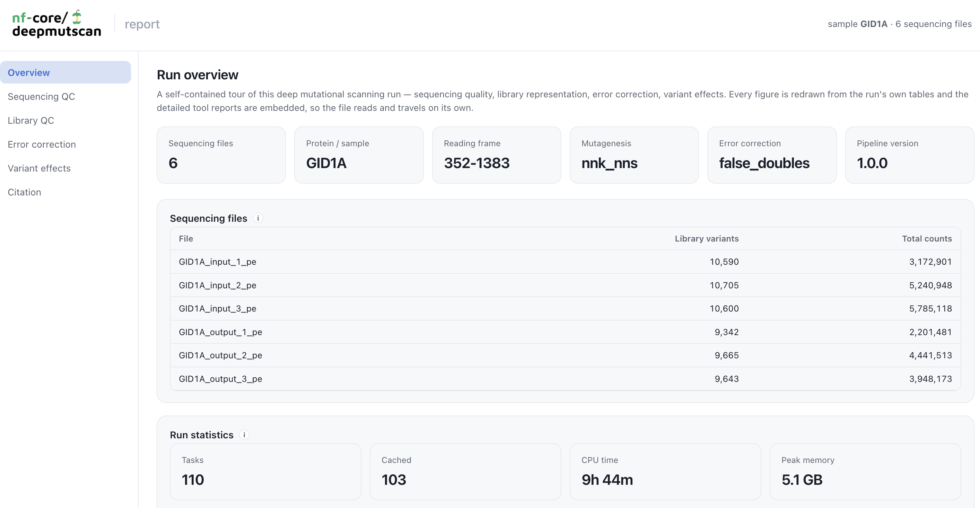This screenshot has width=980, height=508.
Task: Select row GID1A_input_1_pe
Action: (x=565, y=262)
